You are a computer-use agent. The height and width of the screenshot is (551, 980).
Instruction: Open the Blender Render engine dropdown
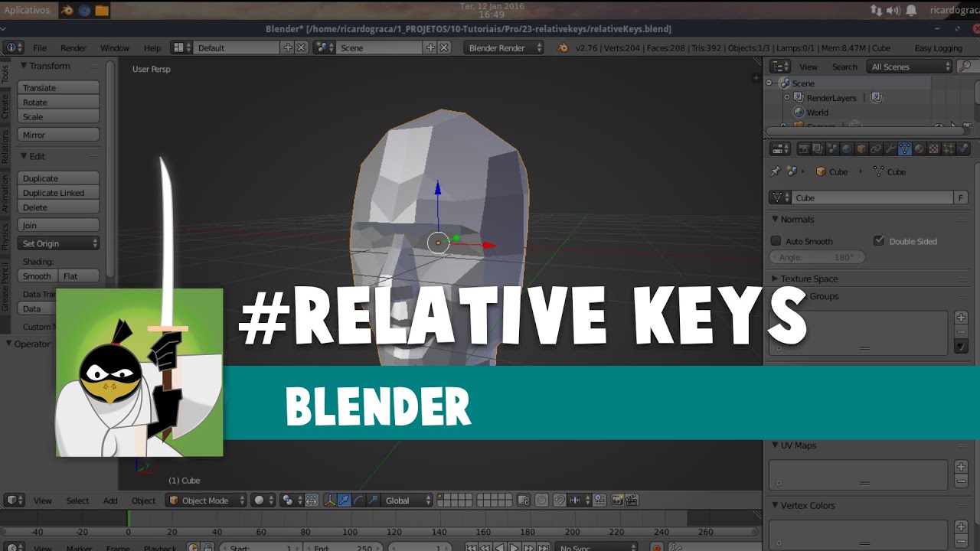point(504,47)
